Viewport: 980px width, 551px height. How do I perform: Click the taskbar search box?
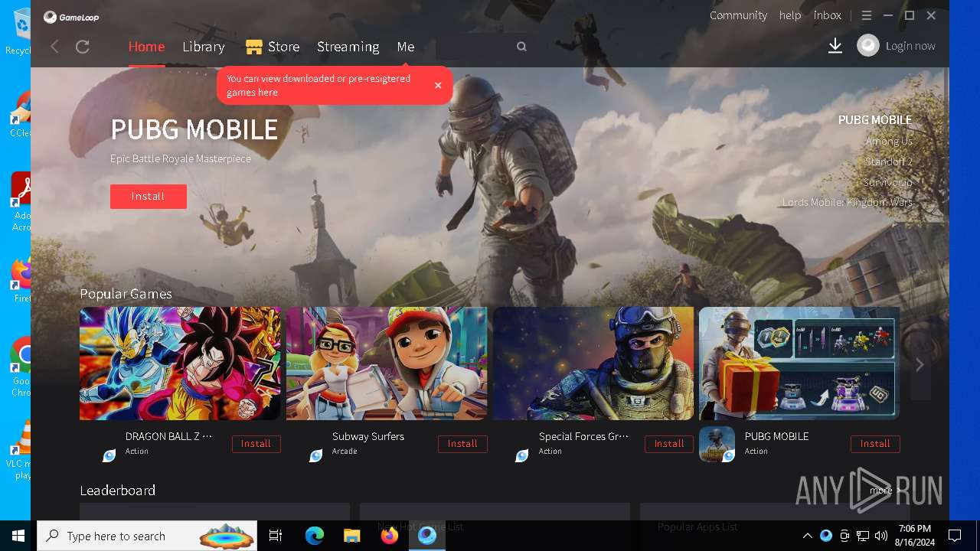click(x=149, y=536)
